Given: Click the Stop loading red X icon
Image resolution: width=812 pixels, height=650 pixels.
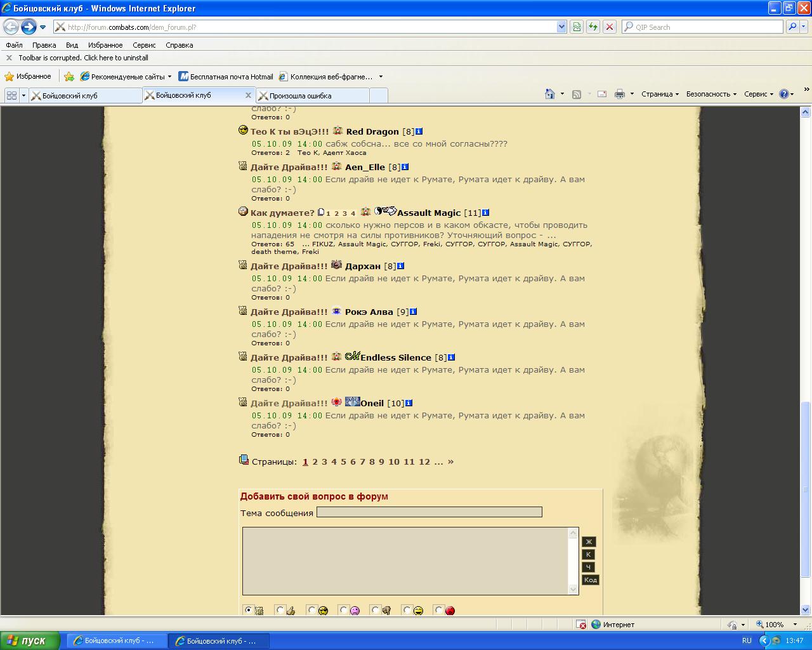Looking at the screenshot, I should click(610, 27).
